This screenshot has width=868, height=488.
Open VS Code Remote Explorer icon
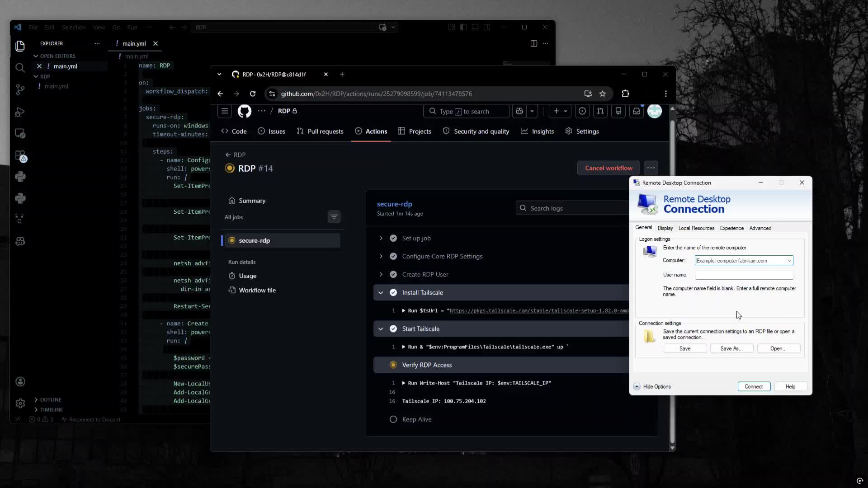[20, 133]
